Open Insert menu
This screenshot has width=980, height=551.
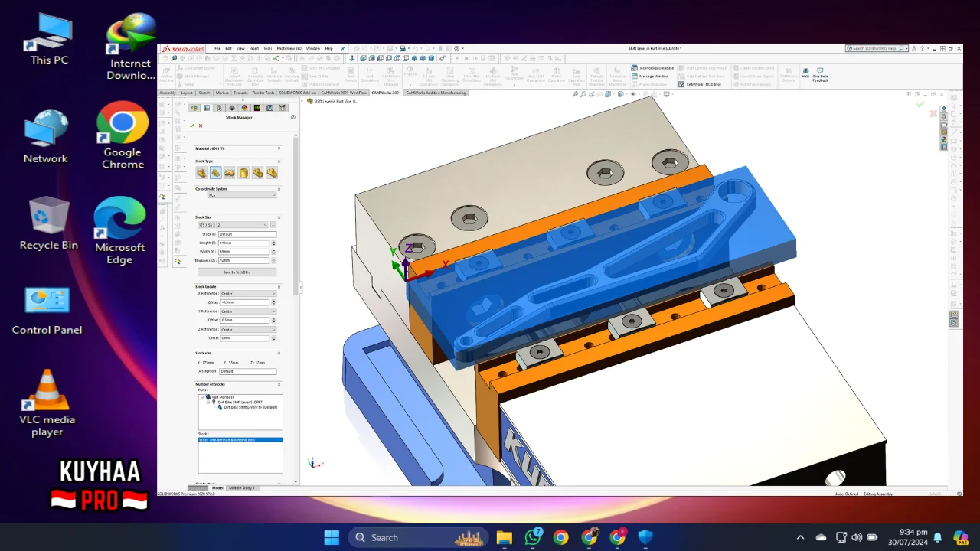tap(254, 48)
